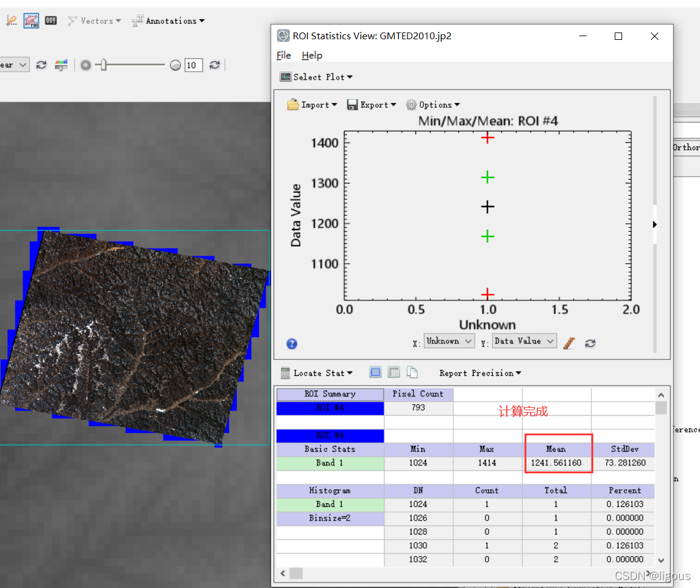The width and height of the screenshot is (700, 588).
Task: Click the Binsize=2 cell
Action: click(330, 518)
